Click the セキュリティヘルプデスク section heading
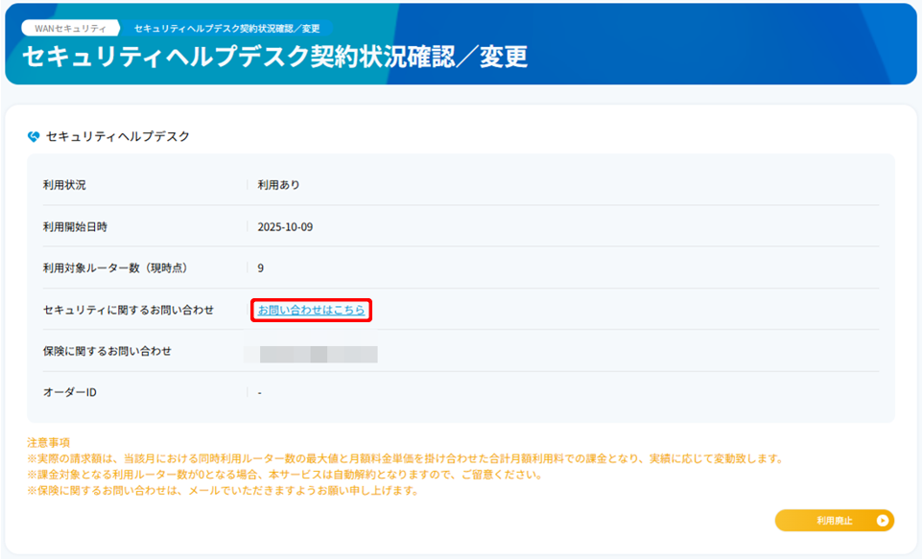924x560 pixels. (117, 137)
